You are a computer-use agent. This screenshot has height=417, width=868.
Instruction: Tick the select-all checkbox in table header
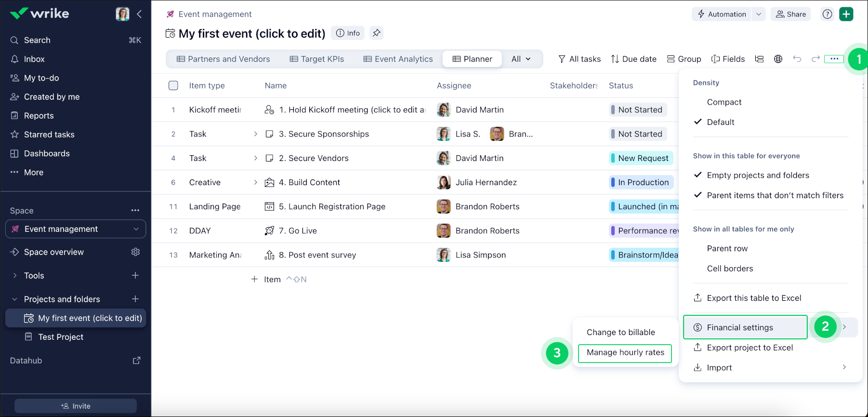(x=173, y=85)
